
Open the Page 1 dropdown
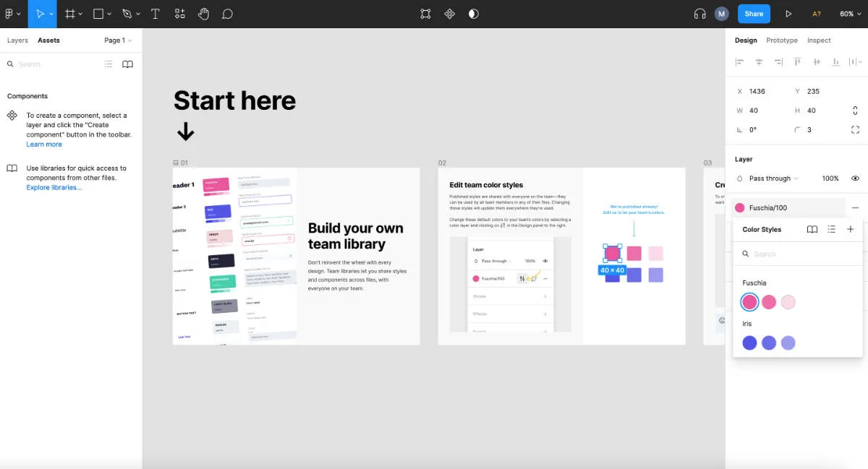117,40
